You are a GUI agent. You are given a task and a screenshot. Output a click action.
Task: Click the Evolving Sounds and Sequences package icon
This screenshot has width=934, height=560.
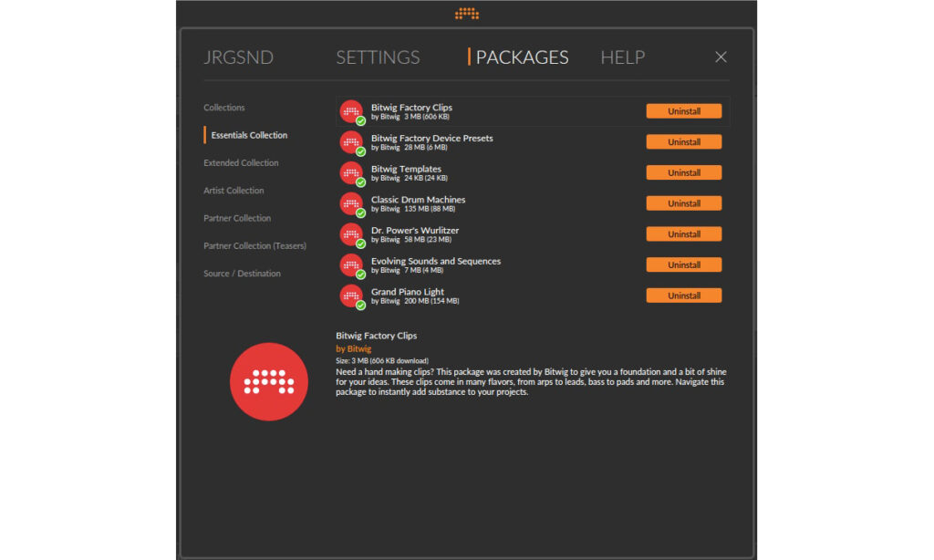click(x=352, y=265)
